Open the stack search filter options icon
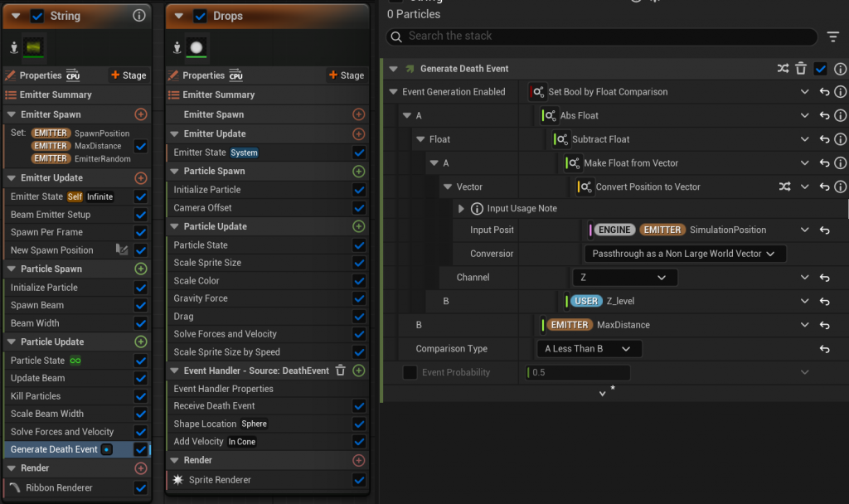The height and width of the screenshot is (504, 849). 833,36
